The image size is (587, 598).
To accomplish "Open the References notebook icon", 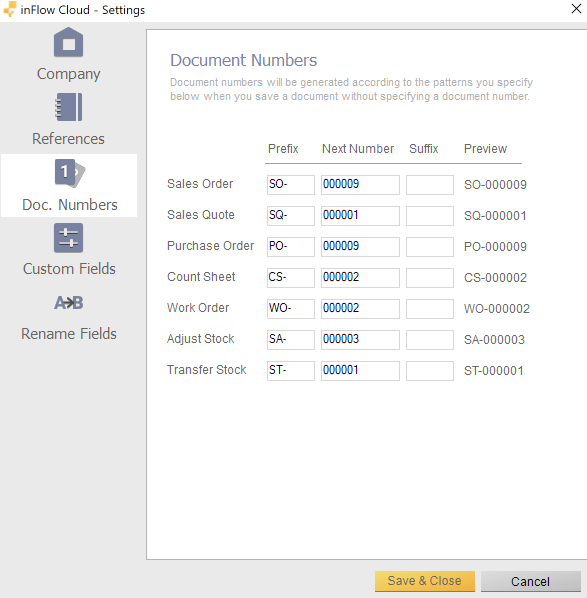I will coord(69,107).
